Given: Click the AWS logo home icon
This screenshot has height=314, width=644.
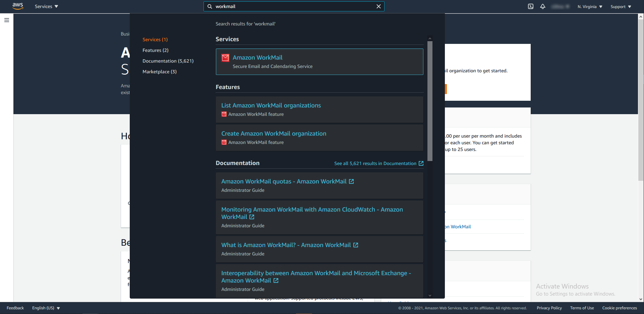Looking at the screenshot, I should [18, 6].
